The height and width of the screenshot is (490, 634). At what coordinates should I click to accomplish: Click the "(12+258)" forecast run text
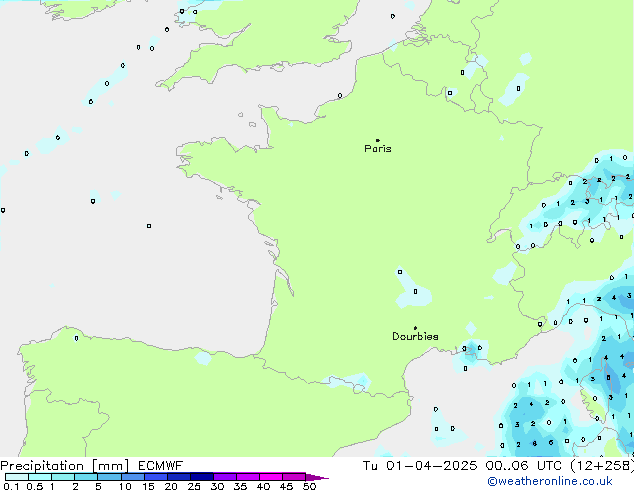[x=602, y=466]
